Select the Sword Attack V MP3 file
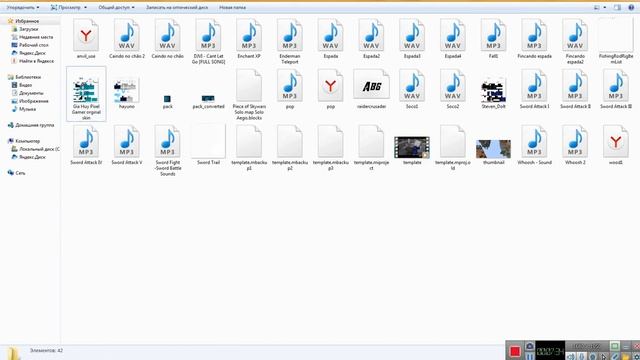The width and height of the screenshot is (640, 360). tap(127, 144)
